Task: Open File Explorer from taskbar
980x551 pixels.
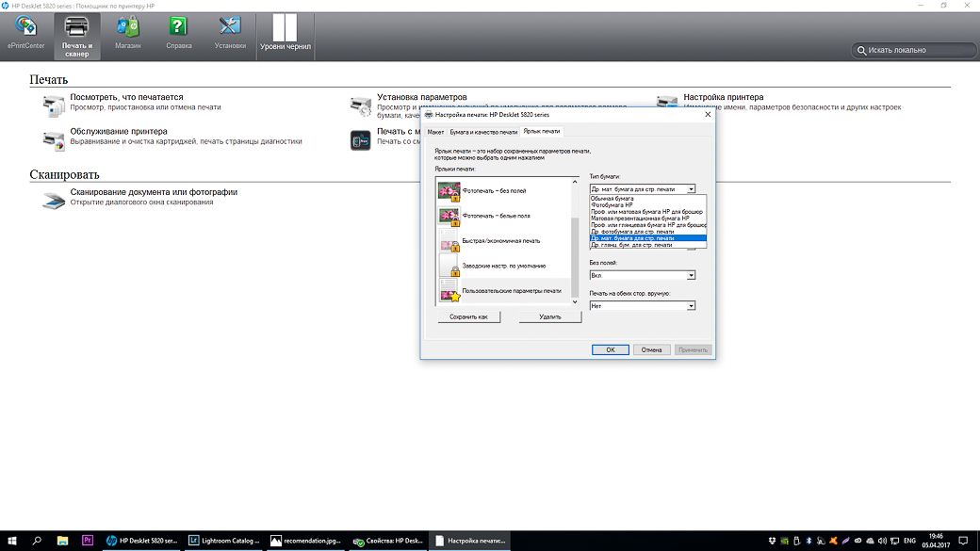Action: [x=62, y=541]
